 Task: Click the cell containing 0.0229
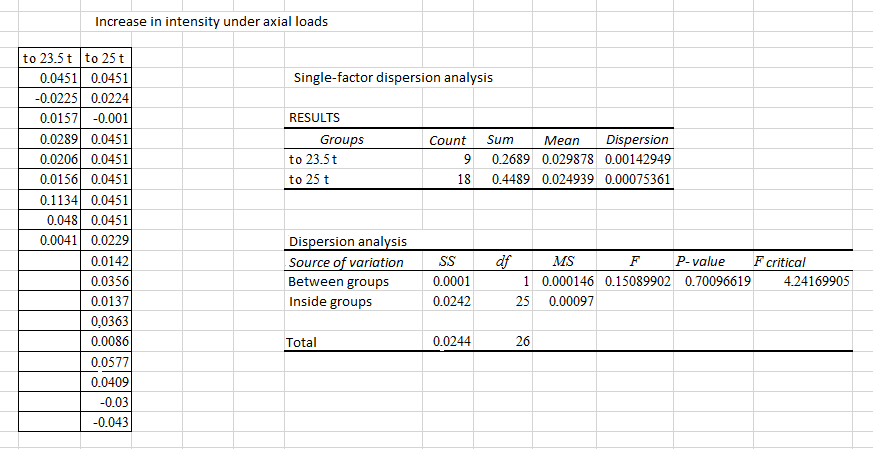click(106, 241)
